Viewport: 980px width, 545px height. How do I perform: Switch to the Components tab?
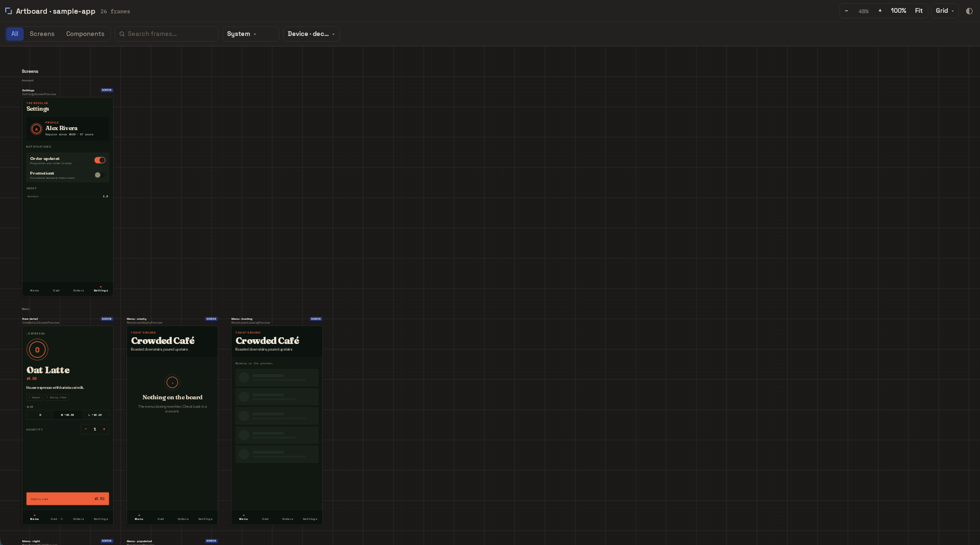[x=85, y=34]
